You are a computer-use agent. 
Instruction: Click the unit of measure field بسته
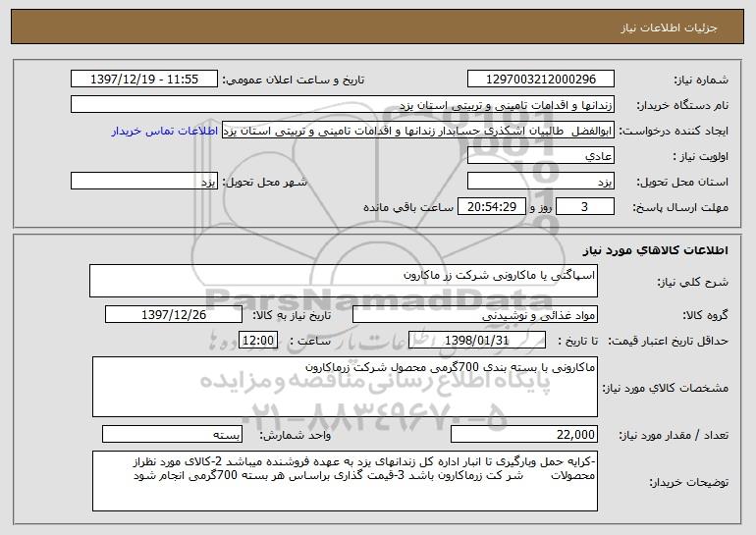click(x=172, y=434)
